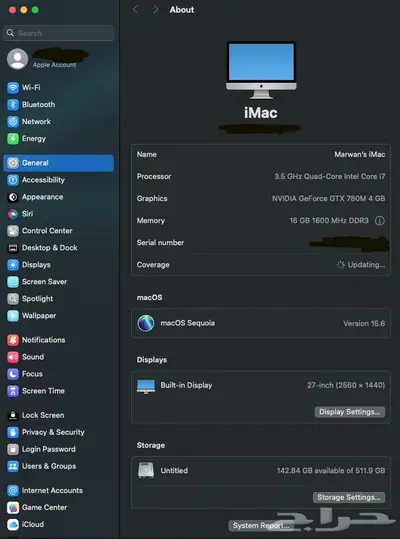Open Sound settings icon
This screenshot has height=539, width=400.
13,357
